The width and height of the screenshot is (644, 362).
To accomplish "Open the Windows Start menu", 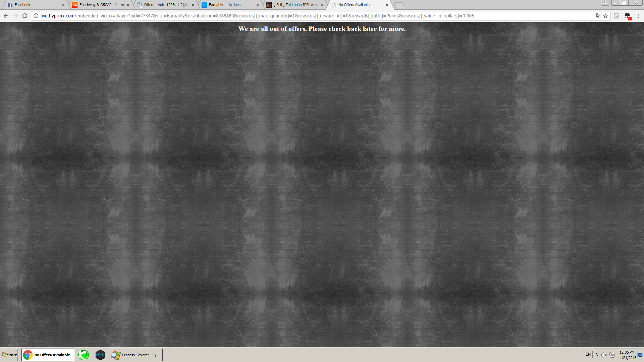I will coord(9,355).
